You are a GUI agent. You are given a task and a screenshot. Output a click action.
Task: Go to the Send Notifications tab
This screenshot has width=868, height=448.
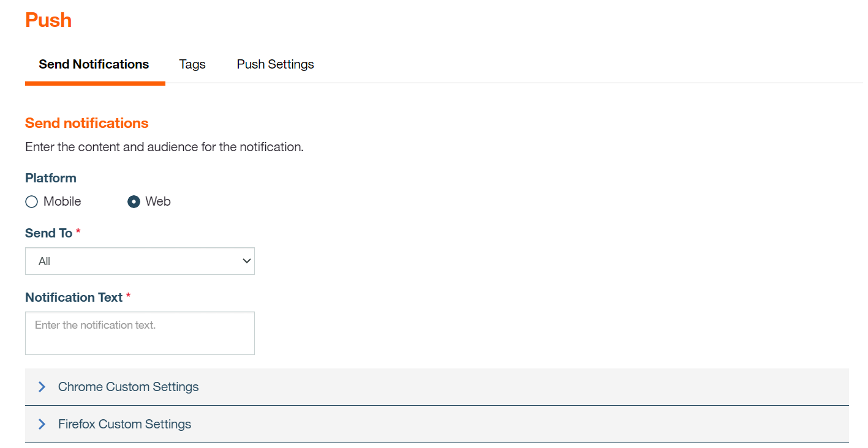94,64
